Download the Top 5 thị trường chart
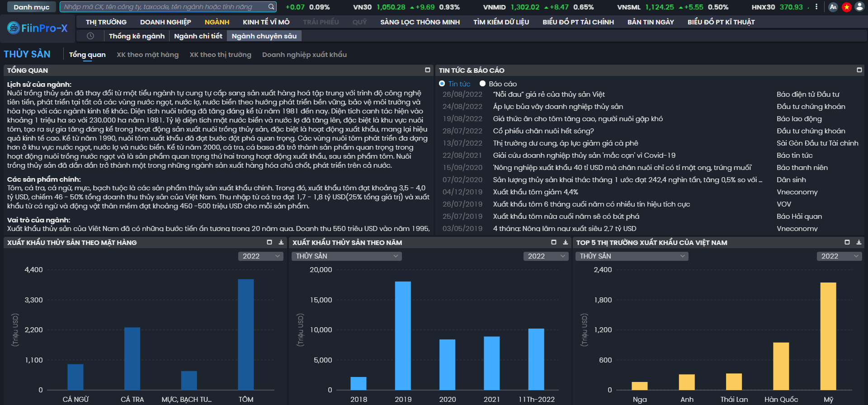This screenshot has width=868, height=405. tap(859, 242)
